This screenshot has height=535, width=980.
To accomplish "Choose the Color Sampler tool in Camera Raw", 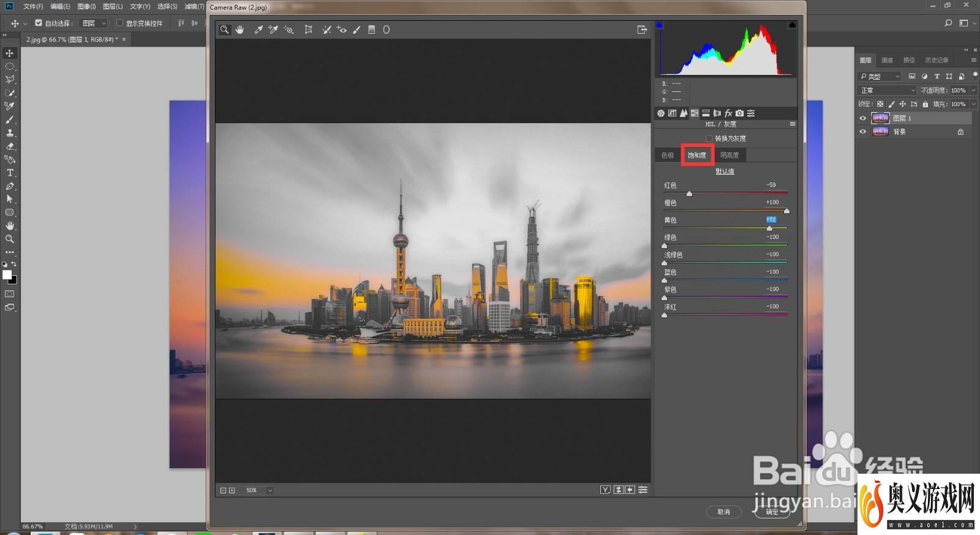I will pos(273,29).
